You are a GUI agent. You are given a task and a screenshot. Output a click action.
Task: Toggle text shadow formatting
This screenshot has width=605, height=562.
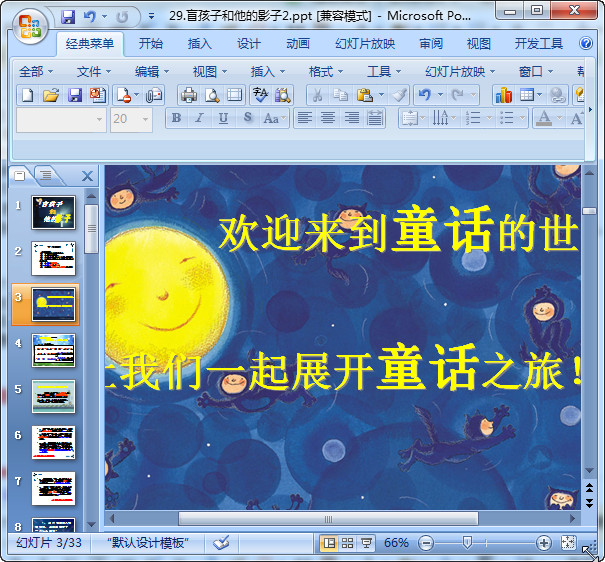247,118
